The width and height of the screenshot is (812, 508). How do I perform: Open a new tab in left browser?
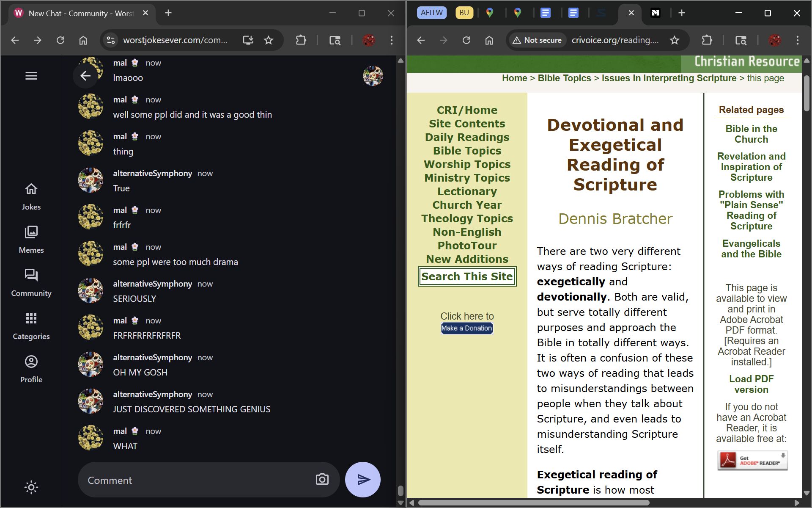[x=168, y=13]
